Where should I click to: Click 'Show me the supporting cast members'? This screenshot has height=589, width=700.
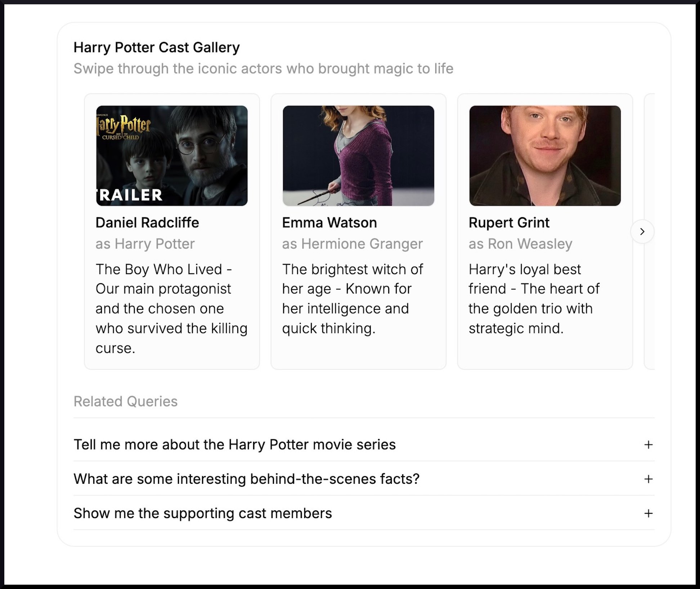tap(203, 513)
